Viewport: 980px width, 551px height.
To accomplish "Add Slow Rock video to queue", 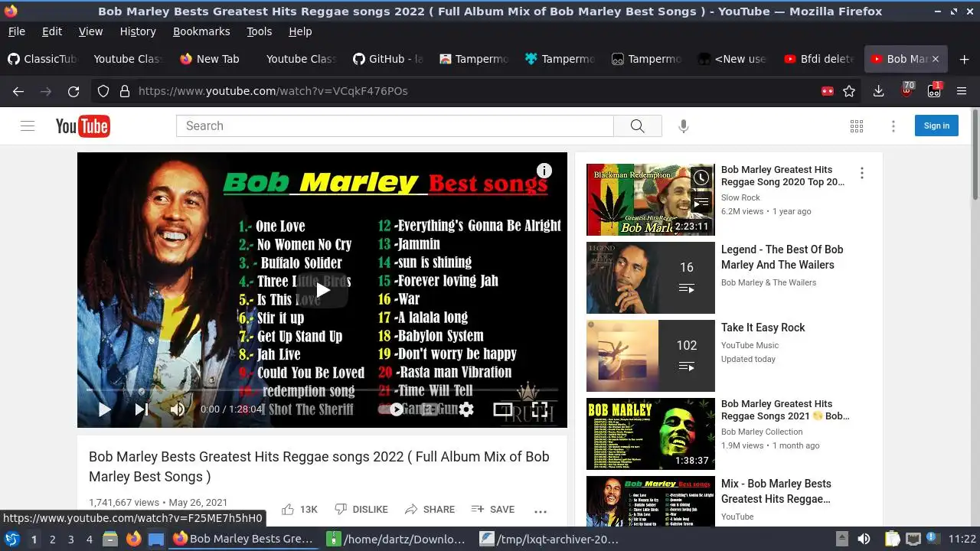I will 701,203.
